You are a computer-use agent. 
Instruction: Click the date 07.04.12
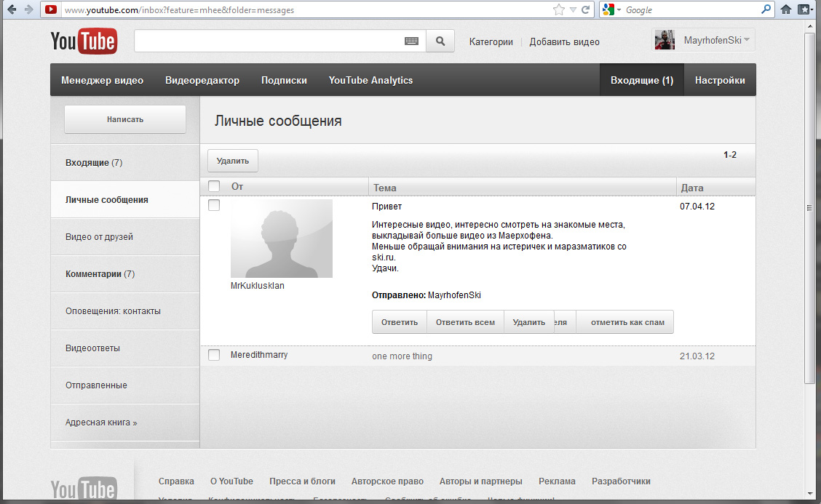pyautogui.click(x=697, y=207)
